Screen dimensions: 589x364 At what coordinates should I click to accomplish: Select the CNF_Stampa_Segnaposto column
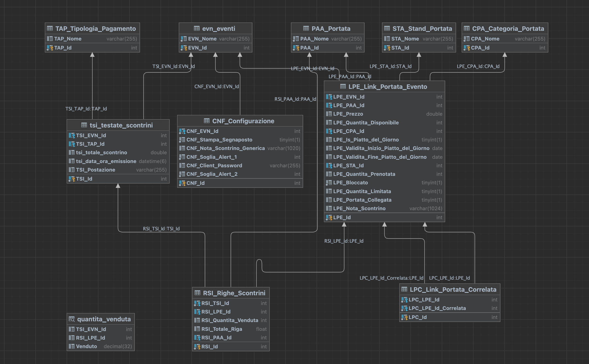(240, 140)
